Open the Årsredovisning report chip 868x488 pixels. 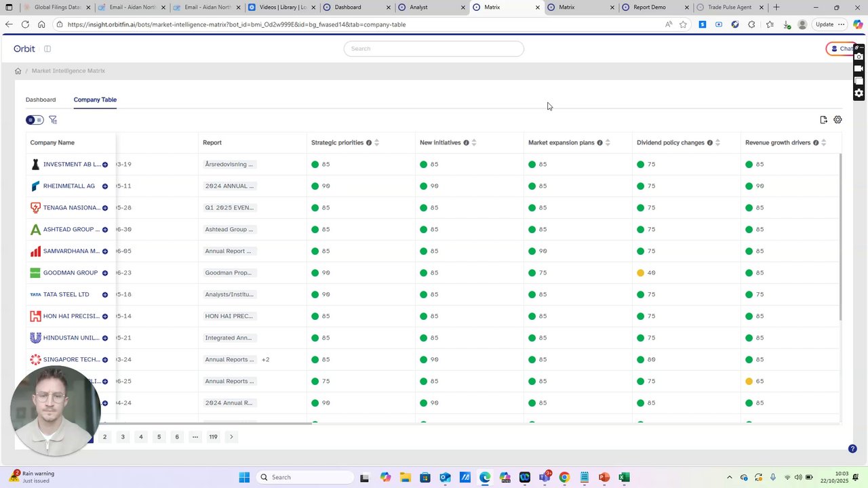(229, 165)
